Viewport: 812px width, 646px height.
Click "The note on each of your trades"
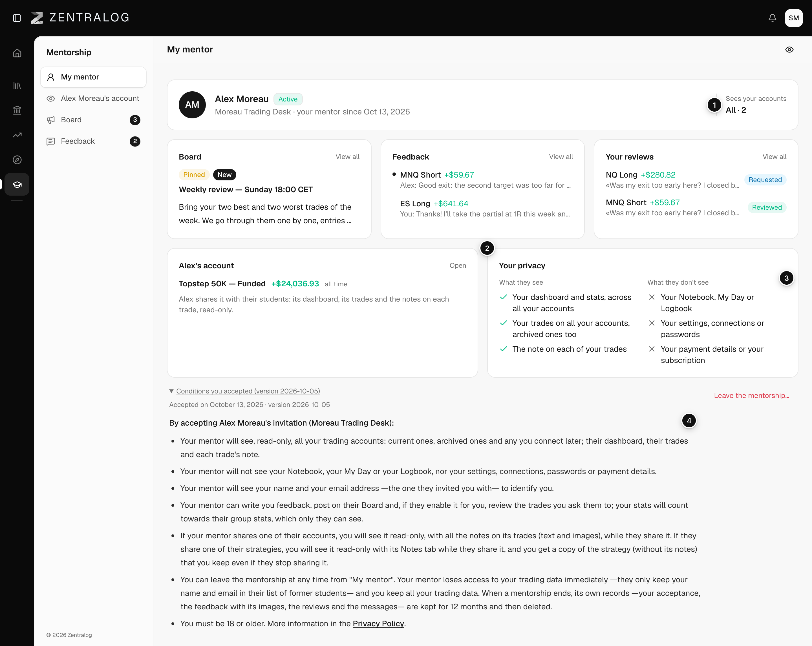[x=569, y=349]
